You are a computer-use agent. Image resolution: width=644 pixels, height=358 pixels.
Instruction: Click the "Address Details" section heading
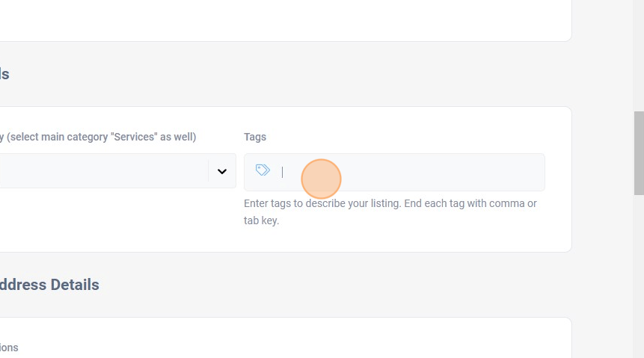(x=49, y=285)
